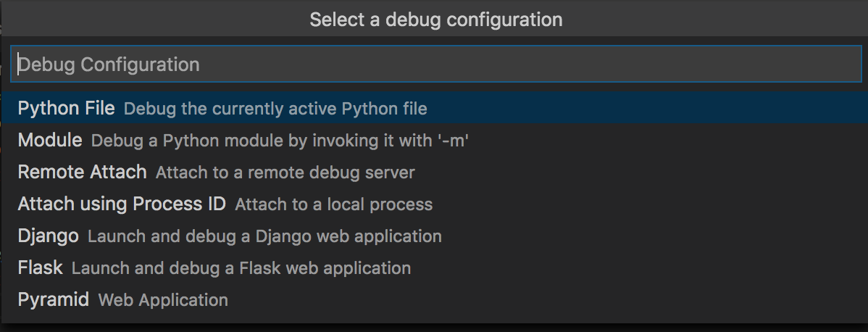Focus the Debug Configuration search field

(435, 65)
